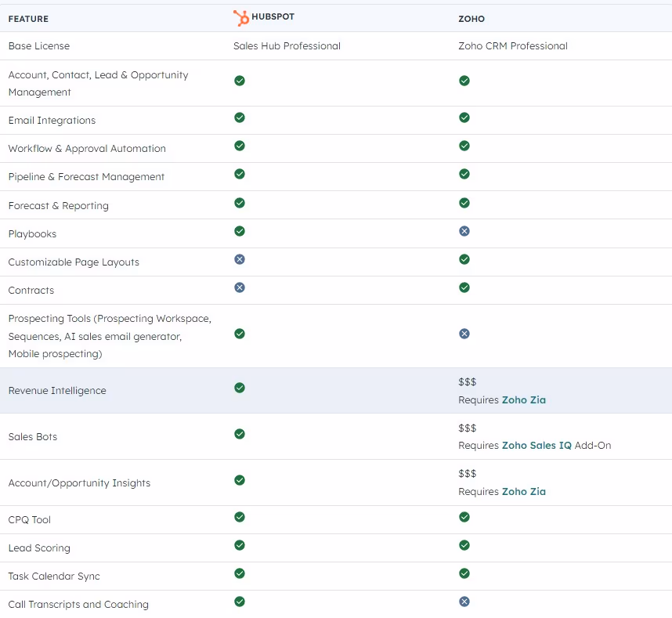Click HubSpot checkmark for Workflow & Approval Automation
Image resolution: width=672 pixels, height=618 pixels.
click(240, 146)
